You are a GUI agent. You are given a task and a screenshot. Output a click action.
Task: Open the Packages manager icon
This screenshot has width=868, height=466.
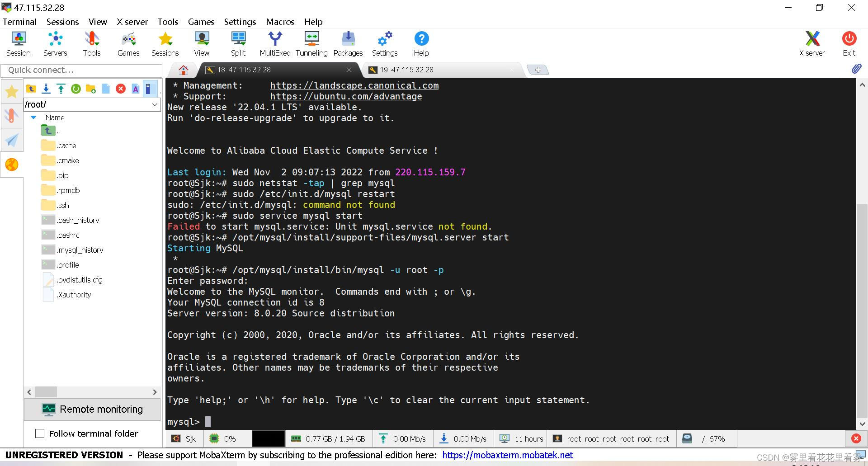coord(348,44)
